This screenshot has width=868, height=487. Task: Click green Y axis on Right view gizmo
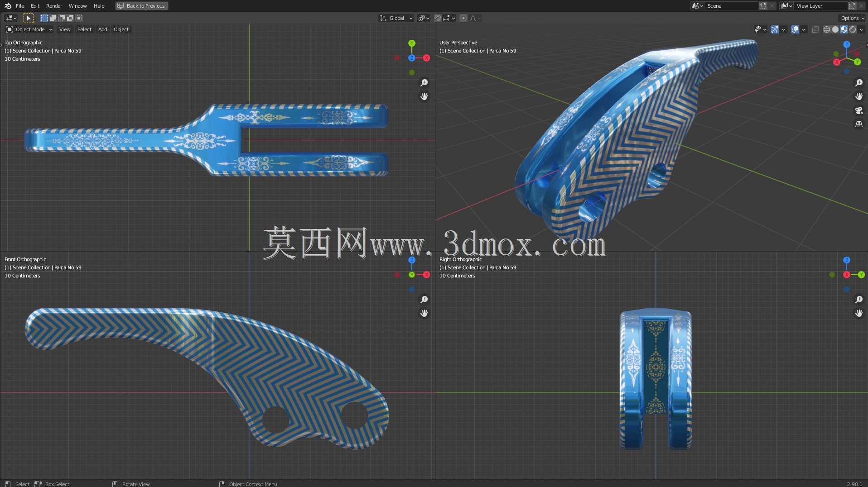pyautogui.click(x=861, y=275)
